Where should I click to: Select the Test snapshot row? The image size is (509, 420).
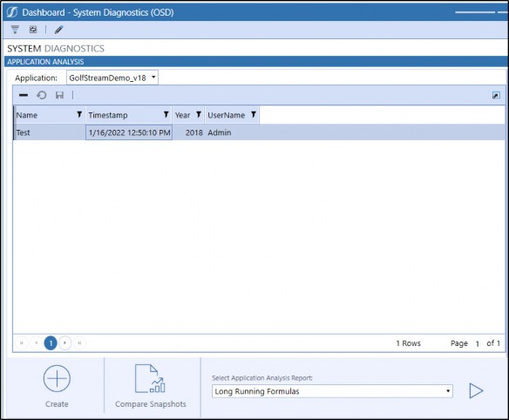[259, 132]
